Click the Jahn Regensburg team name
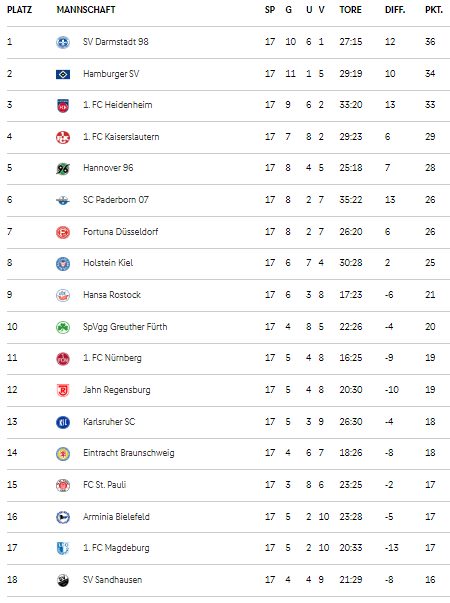This screenshot has height=603, width=450. click(117, 390)
